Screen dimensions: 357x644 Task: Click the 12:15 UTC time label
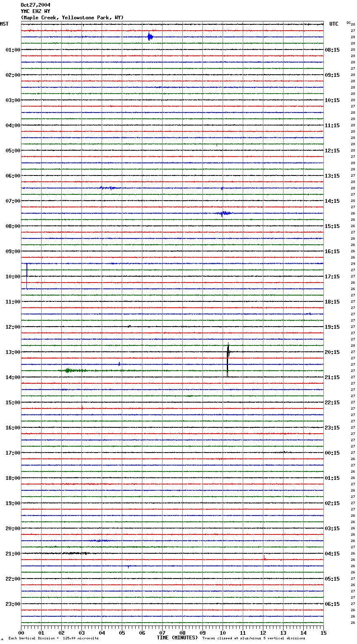pyautogui.click(x=332, y=151)
